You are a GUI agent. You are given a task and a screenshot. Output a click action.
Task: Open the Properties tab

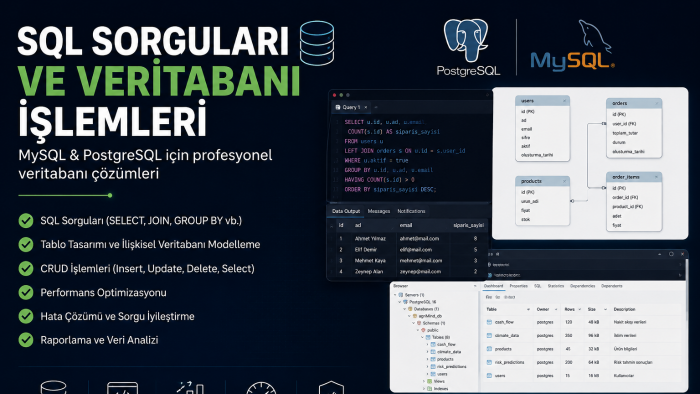click(518, 286)
